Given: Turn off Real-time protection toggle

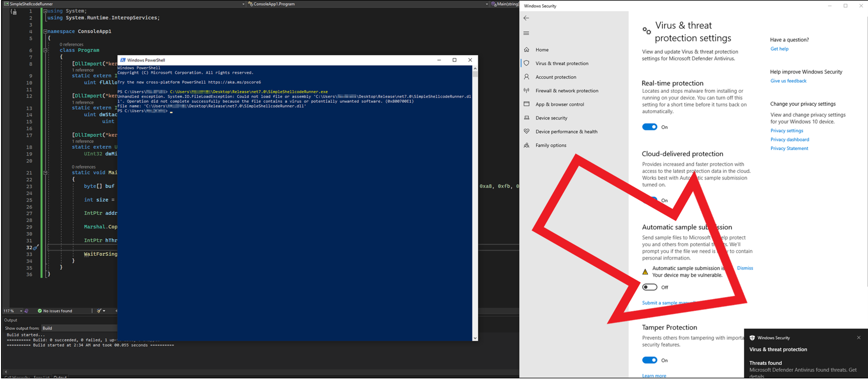Looking at the screenshot, I should (649, 127).
